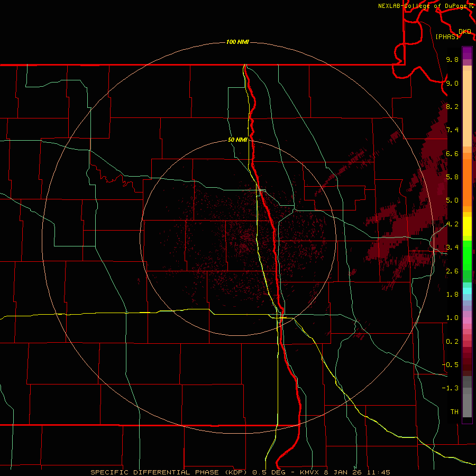Click the 7.4 scale value

(452, 130)
